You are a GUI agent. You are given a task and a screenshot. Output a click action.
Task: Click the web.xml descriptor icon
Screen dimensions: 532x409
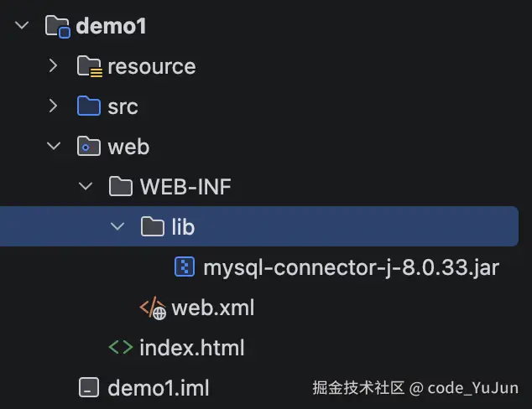coord(153,308)
